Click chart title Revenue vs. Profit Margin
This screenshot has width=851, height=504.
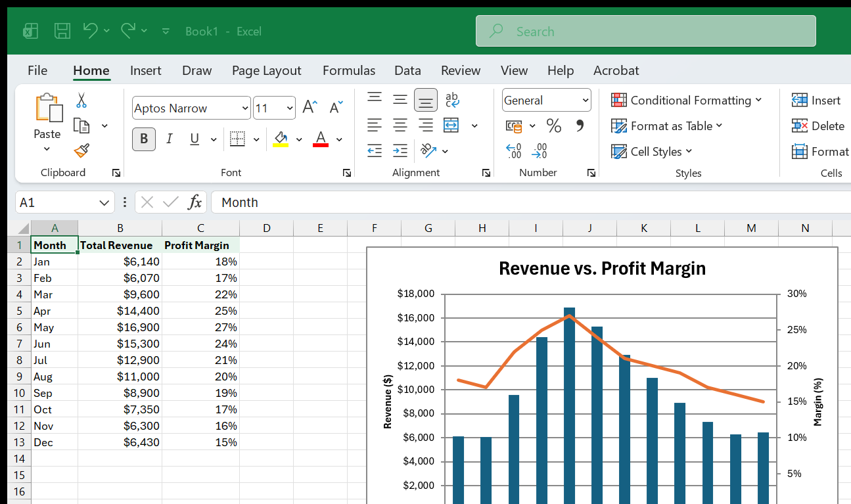602,268
